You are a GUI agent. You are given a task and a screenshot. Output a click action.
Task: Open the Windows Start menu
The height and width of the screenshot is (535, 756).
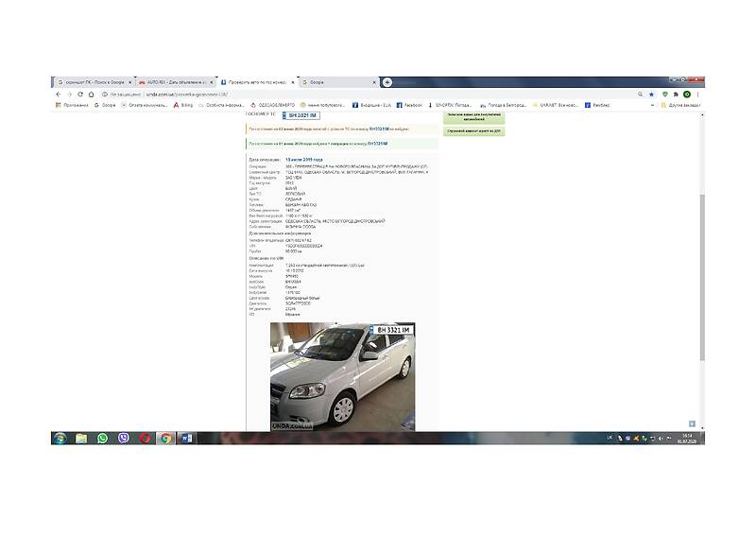(60, 438)
